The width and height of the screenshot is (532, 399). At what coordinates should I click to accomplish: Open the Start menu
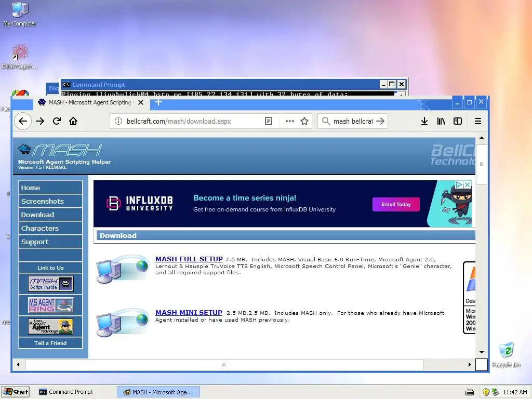click(x=16, y=392)
